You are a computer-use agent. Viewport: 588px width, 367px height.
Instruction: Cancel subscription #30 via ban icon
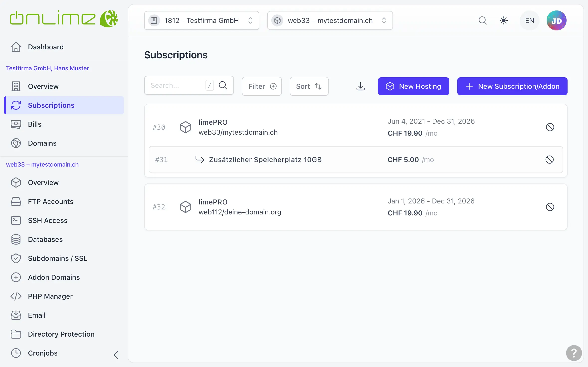pos(550,127)
